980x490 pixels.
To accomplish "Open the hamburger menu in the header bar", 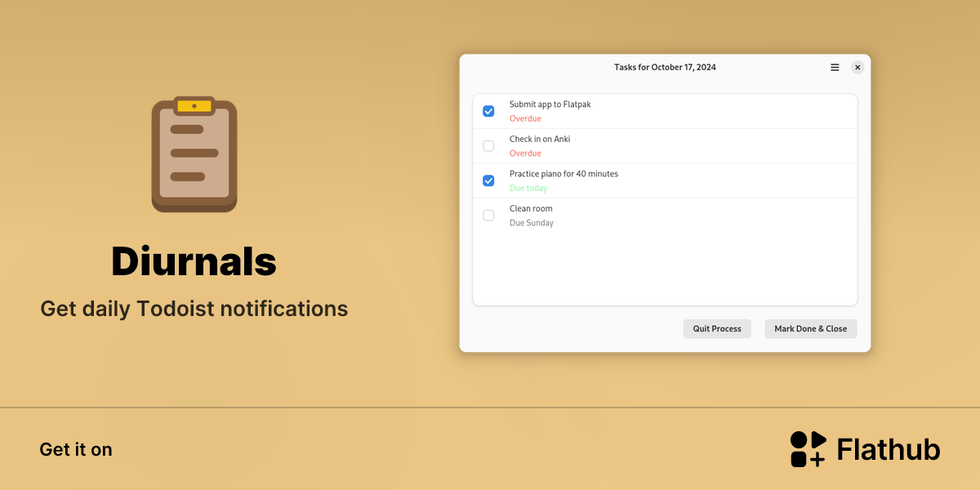I will coord(835,68).
